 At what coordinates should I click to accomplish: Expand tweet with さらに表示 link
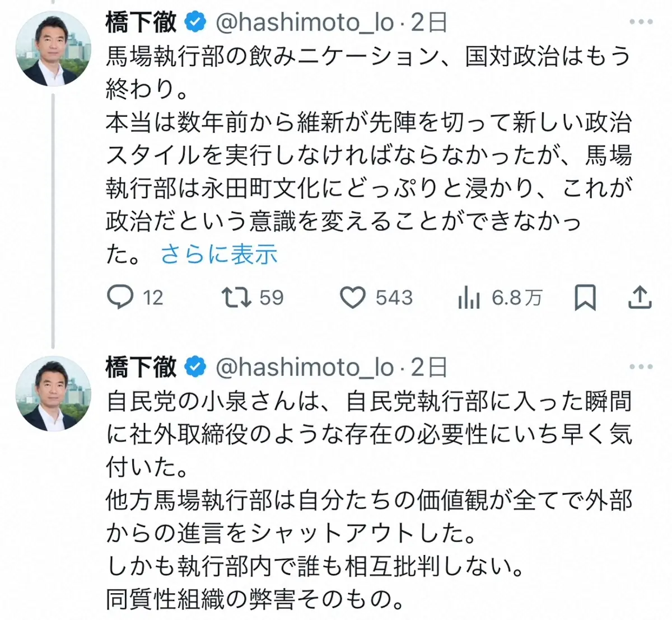[219, 255]
